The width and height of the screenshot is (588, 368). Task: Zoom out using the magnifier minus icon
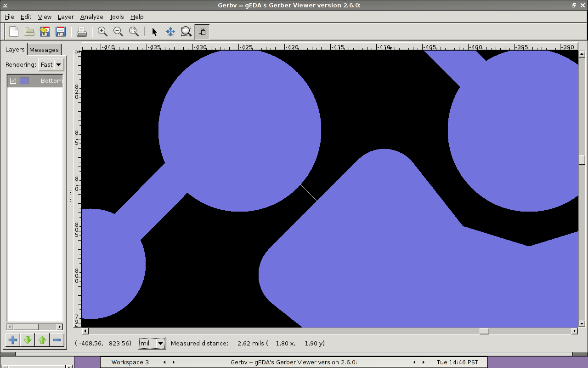(x=118, y=32)
